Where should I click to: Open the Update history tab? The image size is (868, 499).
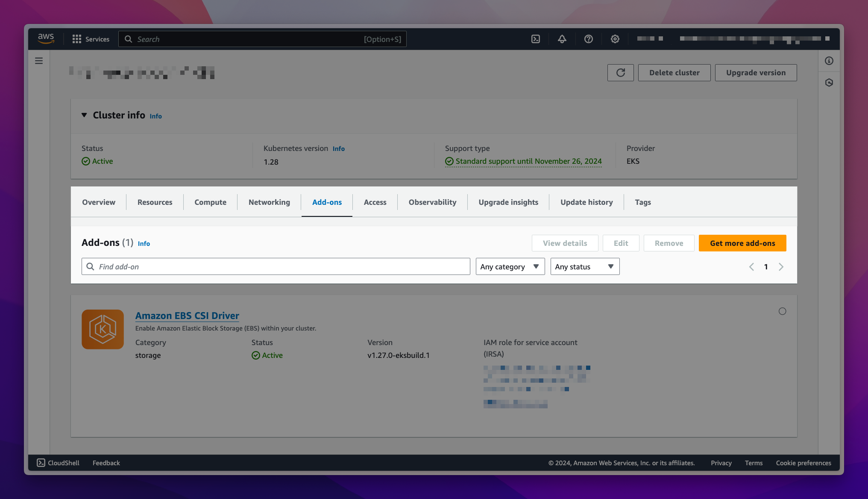[586, 202]
